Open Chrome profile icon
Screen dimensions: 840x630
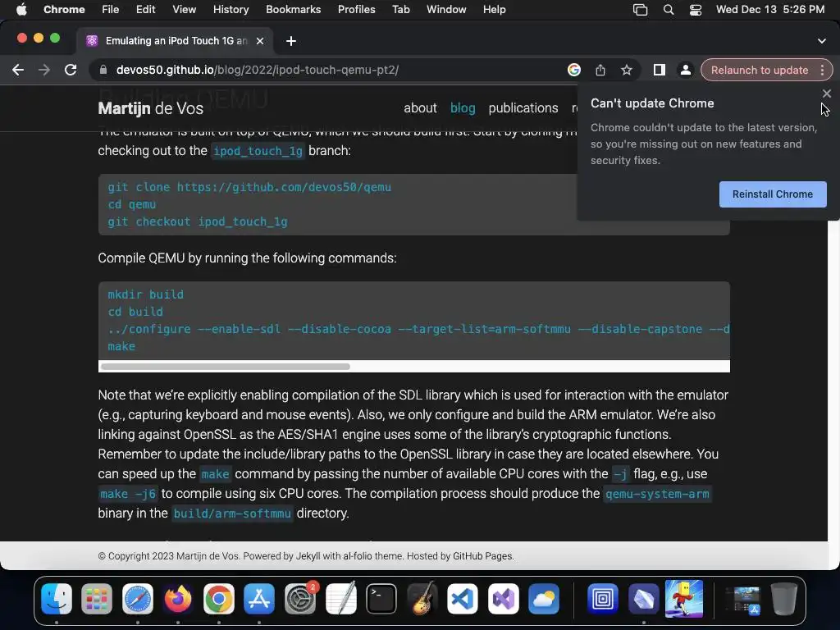click(685, 70)
